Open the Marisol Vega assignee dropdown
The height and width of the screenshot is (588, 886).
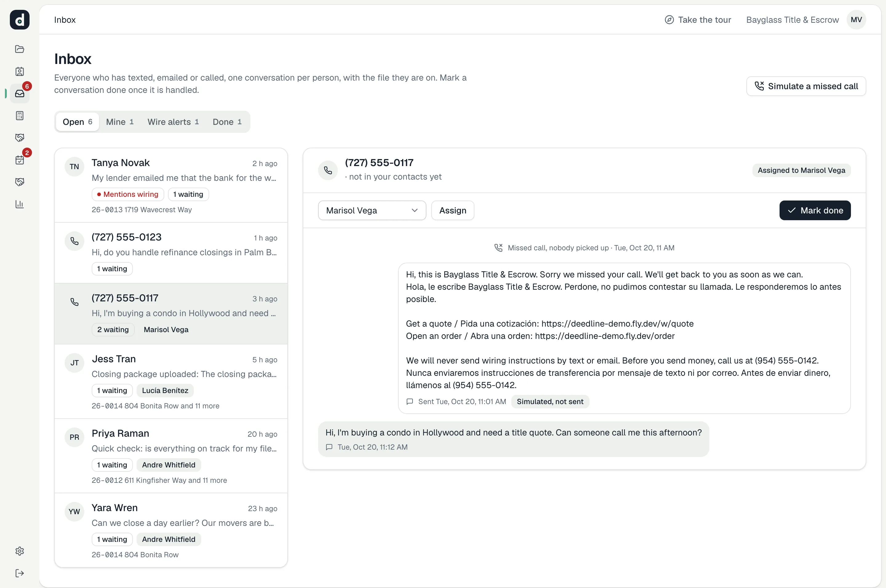point(372,210)
